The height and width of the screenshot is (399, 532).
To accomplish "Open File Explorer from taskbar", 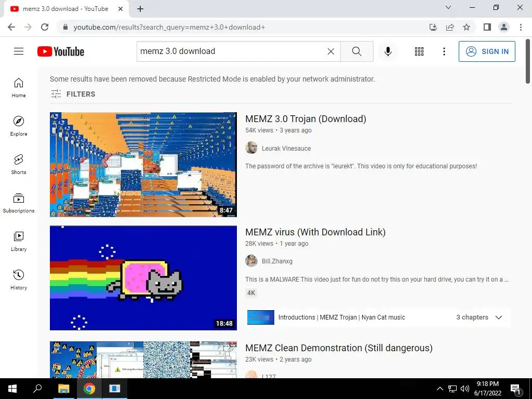I will (x=63, y=389).
